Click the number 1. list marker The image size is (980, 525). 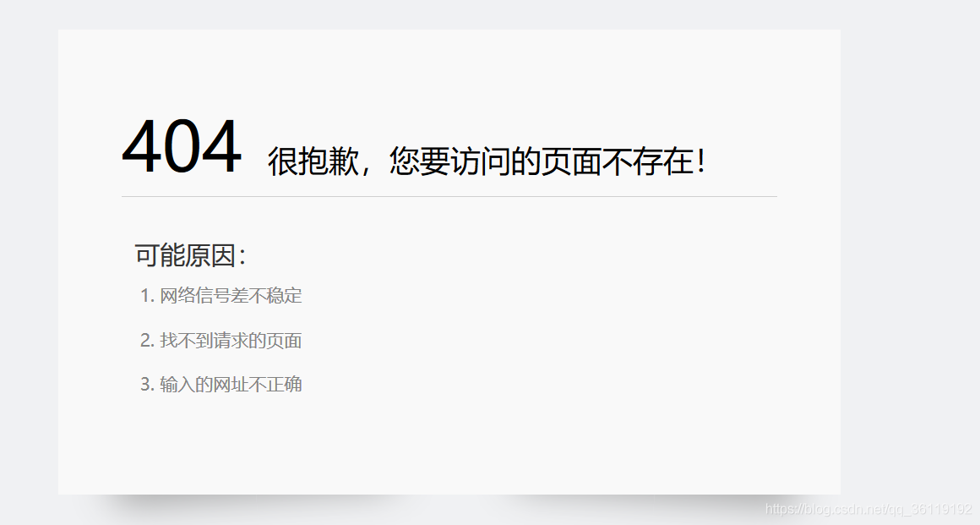(148, 295)
